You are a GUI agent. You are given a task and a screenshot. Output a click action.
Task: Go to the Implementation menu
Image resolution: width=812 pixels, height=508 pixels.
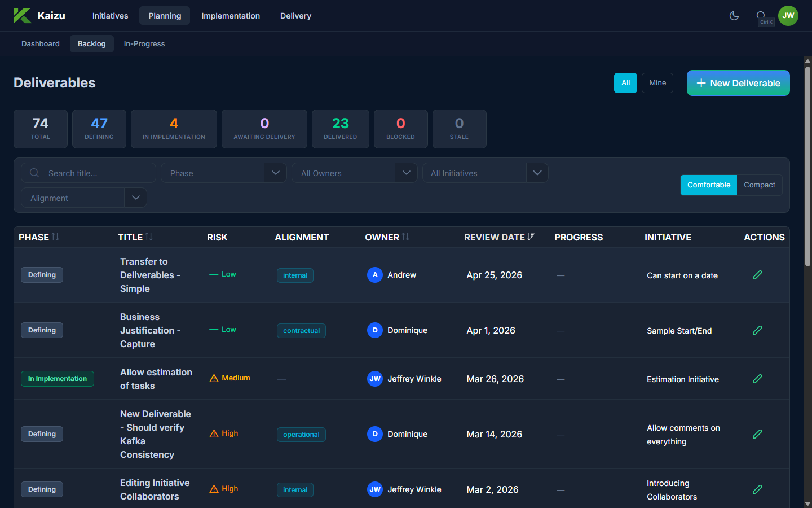231,16
